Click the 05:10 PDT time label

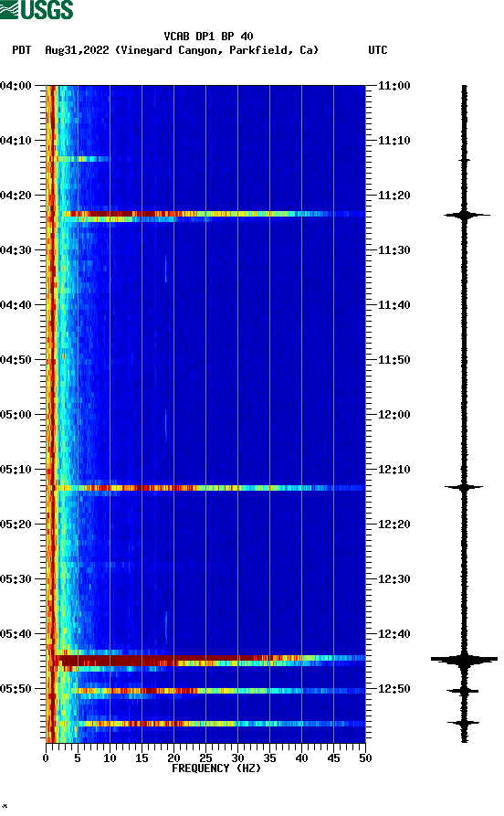(16, 470)
